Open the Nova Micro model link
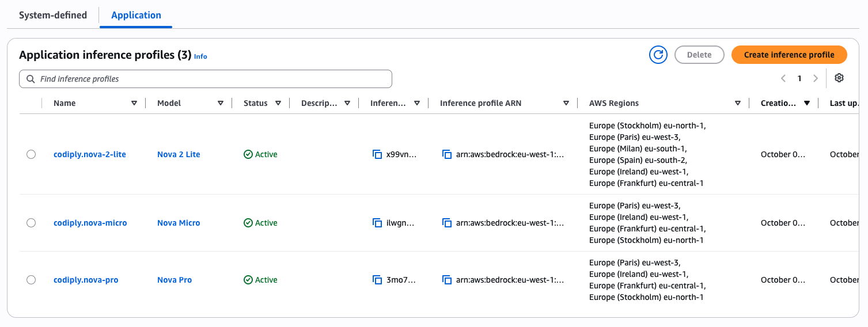This screenshot has height=327, width=868. (179, 223)
